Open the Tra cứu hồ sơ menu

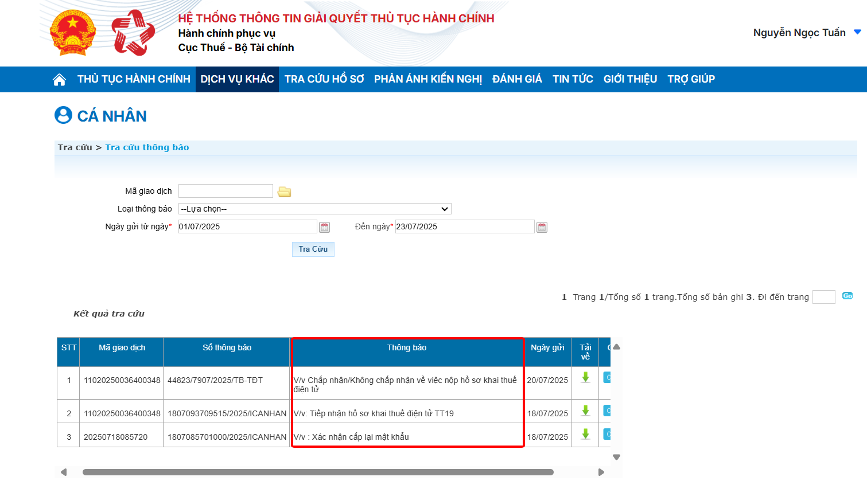point(324,79)
